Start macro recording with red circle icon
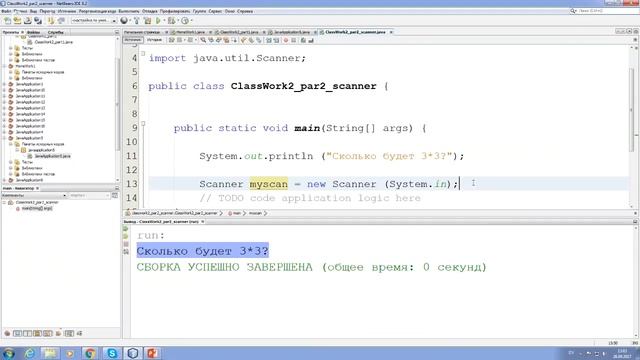 [286, 40]
